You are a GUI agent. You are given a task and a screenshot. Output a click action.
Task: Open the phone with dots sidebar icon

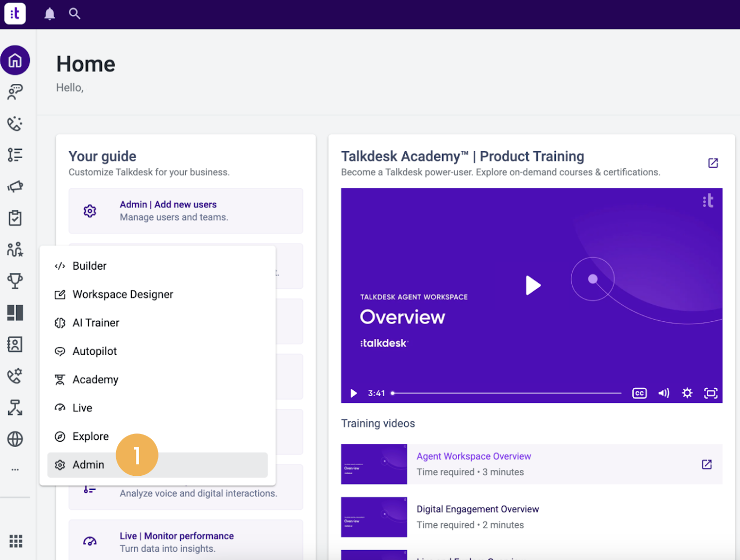(15, 123)
